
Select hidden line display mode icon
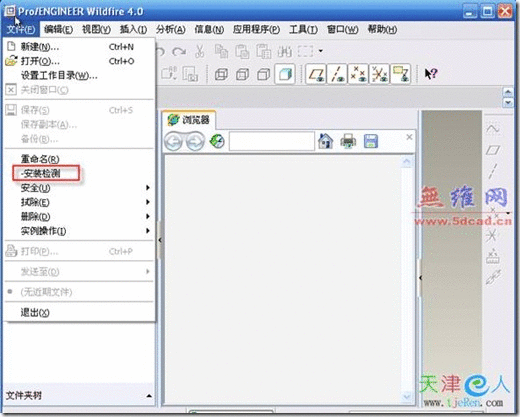pyautogui.click(x=243, y=74)
